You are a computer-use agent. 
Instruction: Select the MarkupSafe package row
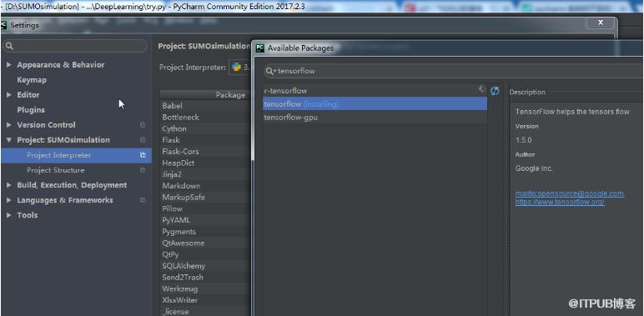[x=205, y=198]
